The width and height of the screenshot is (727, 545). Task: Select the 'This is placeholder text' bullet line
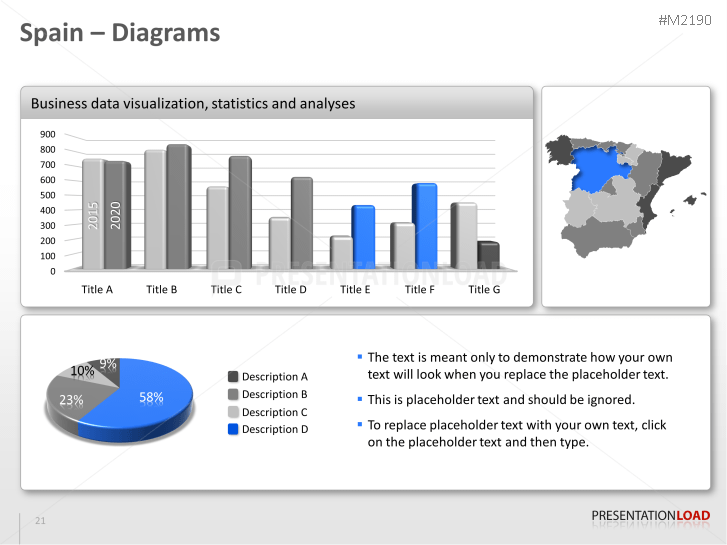(x=501, y=400)
